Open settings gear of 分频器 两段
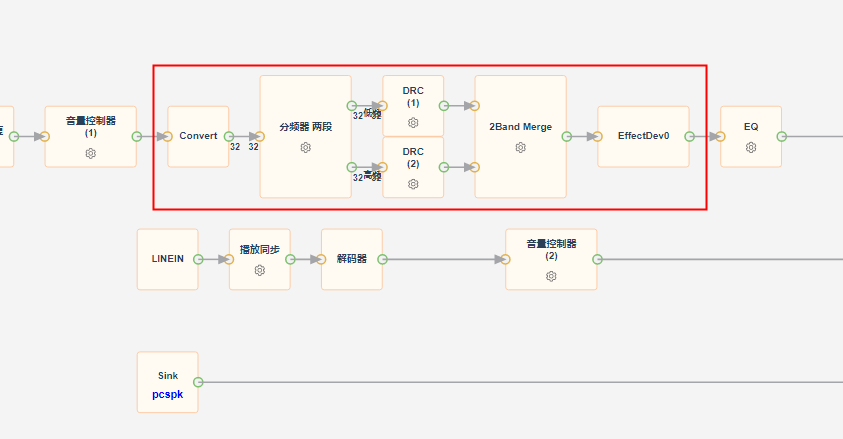Viewport: 843px width, 439px height. tap(306, 147)
